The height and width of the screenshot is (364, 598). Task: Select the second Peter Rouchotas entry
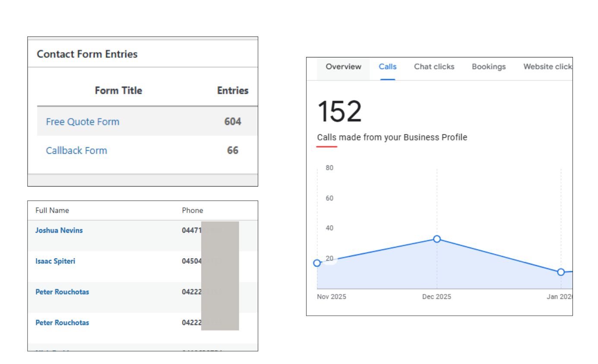coord(62,323)
